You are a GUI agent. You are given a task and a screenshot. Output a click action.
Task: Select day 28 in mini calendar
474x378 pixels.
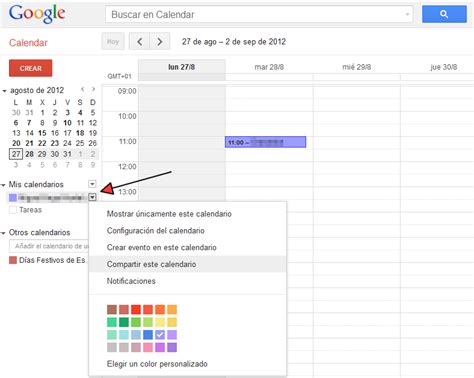pos(29,154)
